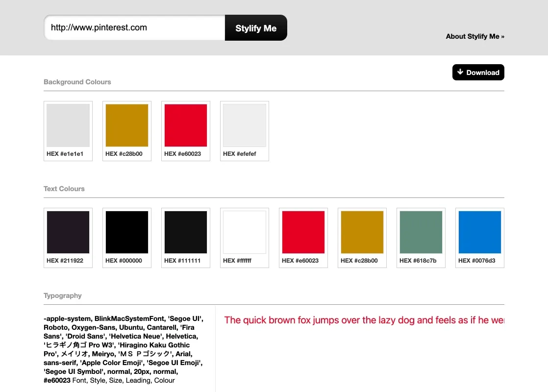This screenshot has height=392, width=548.
Task: Click the red quick brown fox sample text
Action: (364, 320)
